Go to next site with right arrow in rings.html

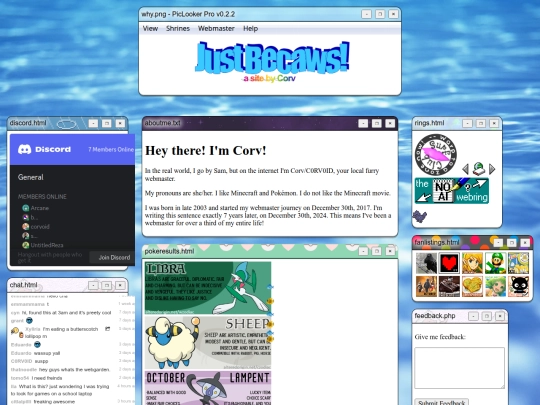(492, 169)
